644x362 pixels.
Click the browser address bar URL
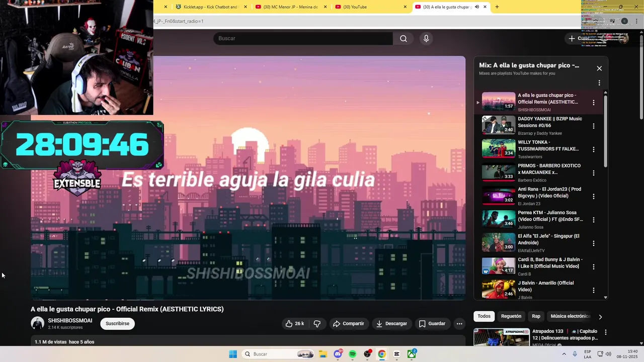click(179, 21)
